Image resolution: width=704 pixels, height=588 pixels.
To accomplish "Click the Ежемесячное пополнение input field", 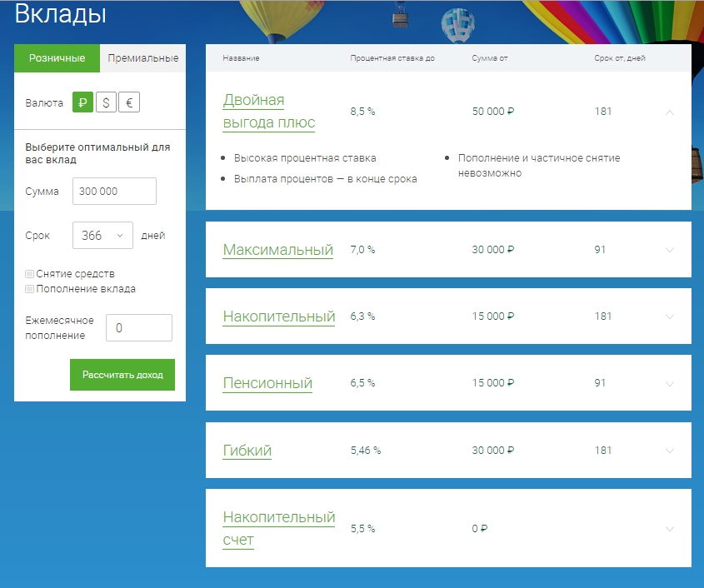I will click(x=138, y=328).
